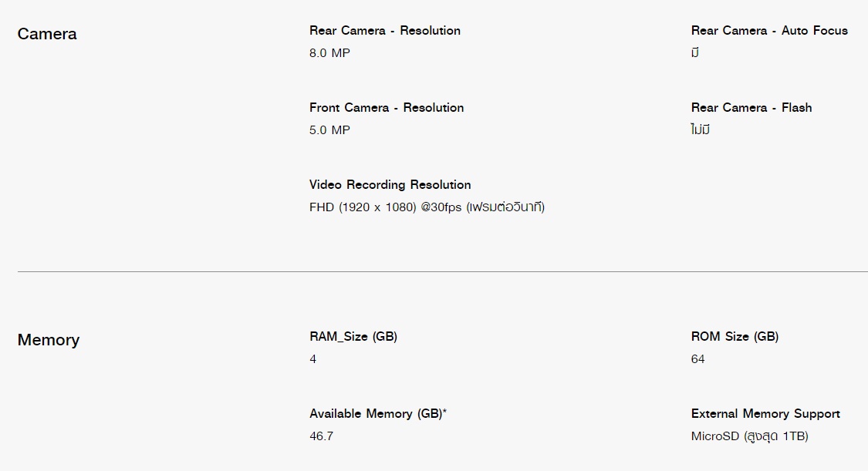Click the Thai value under Rear Camera Flash

pyautogui.click(x=701, y=130)
